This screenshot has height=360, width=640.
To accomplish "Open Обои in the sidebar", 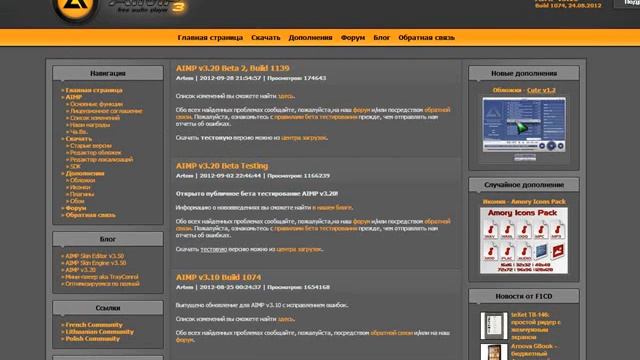I will pos(77,201).
